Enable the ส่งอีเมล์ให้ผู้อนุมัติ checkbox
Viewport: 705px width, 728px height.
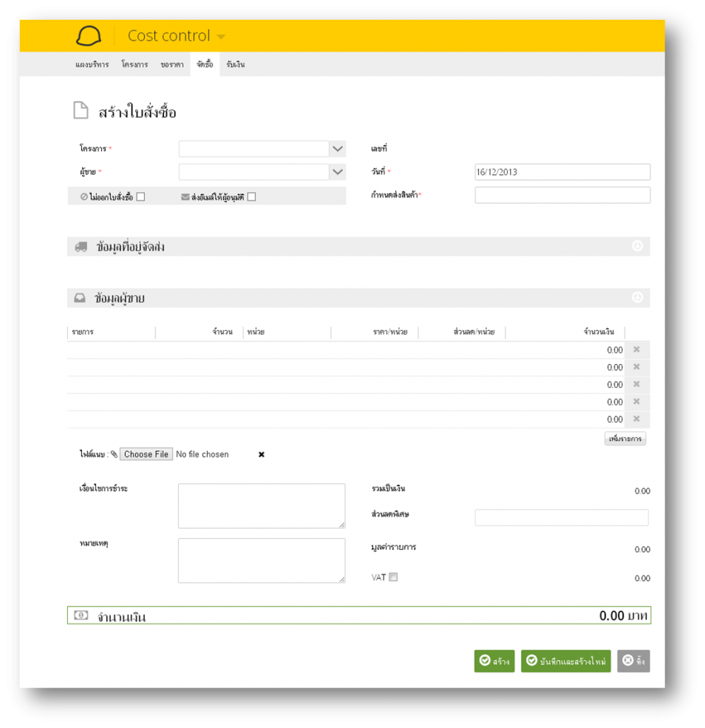[251, 197]
